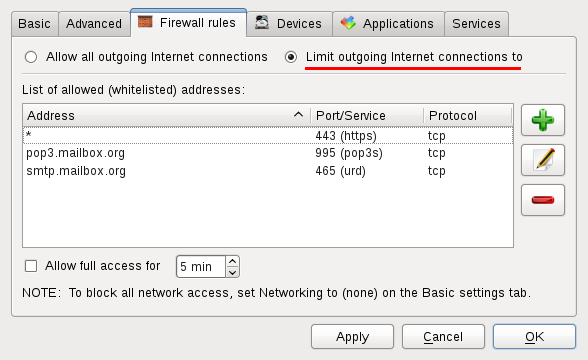Viewport: 588px width, 360px height.
Task: Click the red minus remove-rule icon
Action: click(x=543, y=200)
